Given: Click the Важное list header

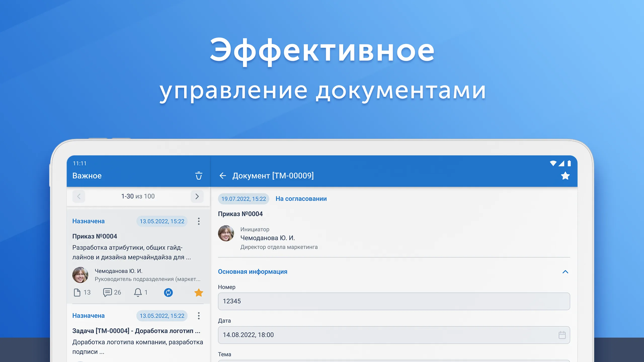Looking at the screenshot, I should point(87,176).
